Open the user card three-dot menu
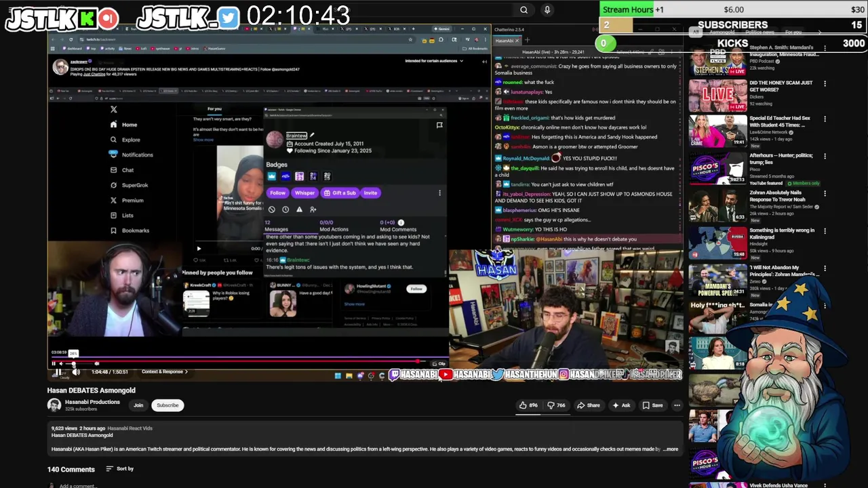This screenshot has height=488, width=868. pyautogui.click(x=439, y=192)
